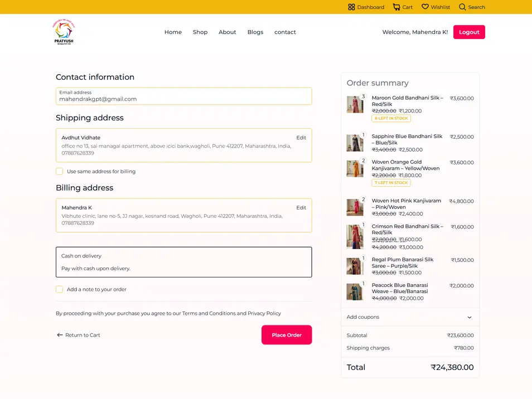Screen dimensions: 532x399
Task: Edit the billing address
Action: click(301, 207)
